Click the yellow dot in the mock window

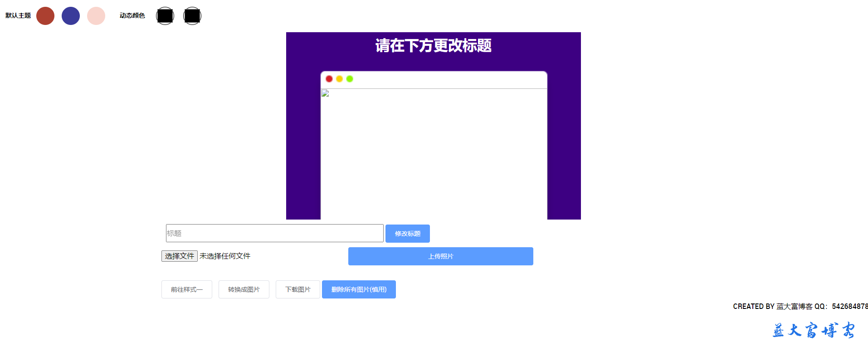click(x=339, y=79)
